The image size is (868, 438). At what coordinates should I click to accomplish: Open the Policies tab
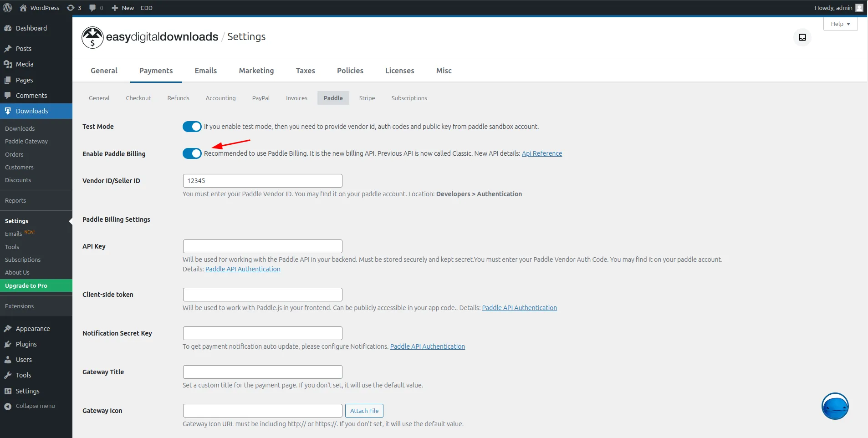pos(350,71)
